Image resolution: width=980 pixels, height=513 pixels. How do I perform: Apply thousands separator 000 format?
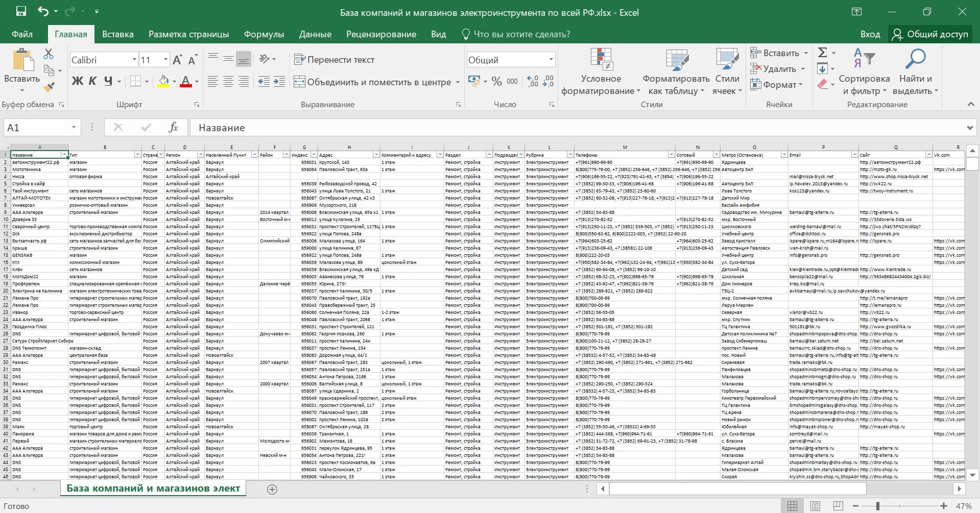[x=512, y=81]
